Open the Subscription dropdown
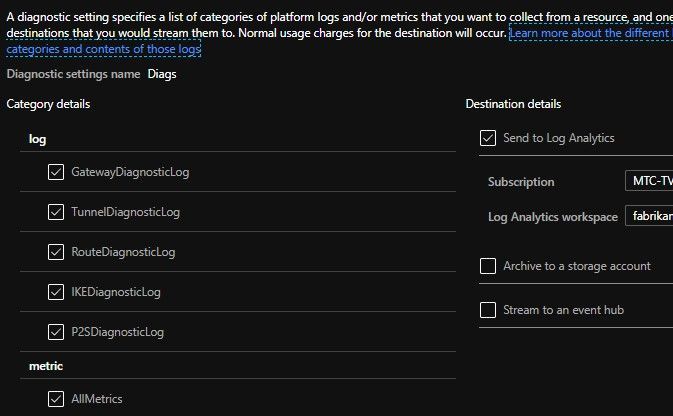Viewport: 673px width, 416px height. tap(647, 182)
